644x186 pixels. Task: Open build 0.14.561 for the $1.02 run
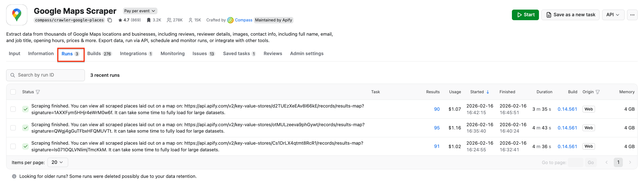tap(567, 146)
